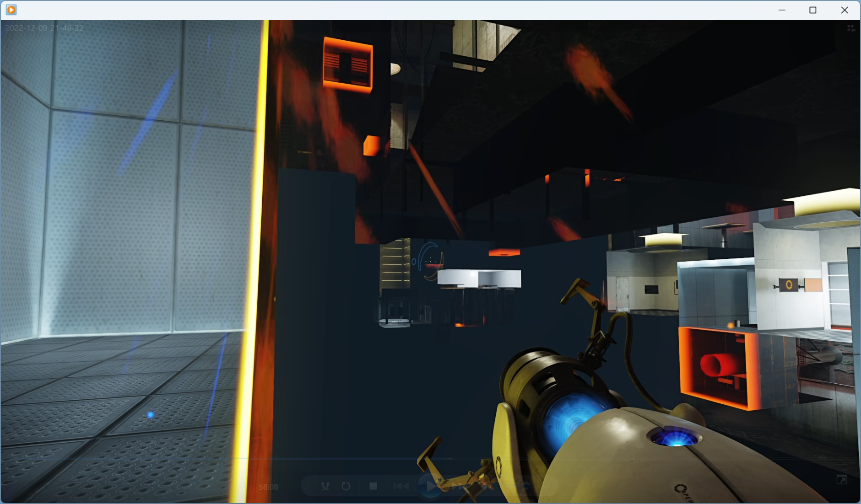Click the video title 2022-12-09_21-48-32
This screenshot has height=504, width=861.
click(x=44, y=28)
